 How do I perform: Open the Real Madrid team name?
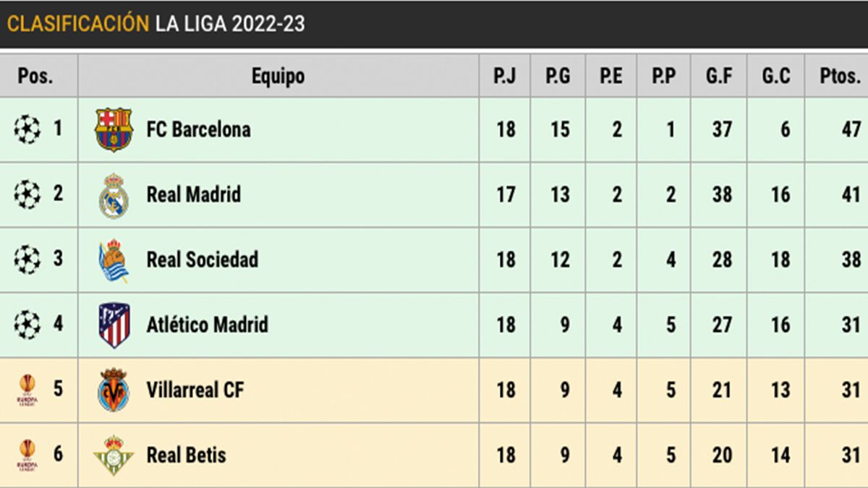(193, 195)
